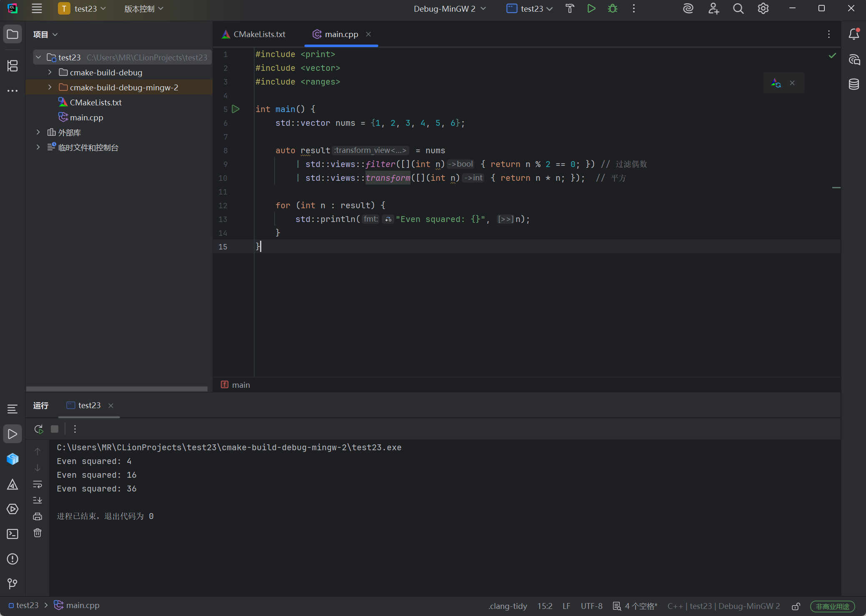Open editor tabs options menu
866x616 pixels.
(828, 34)
